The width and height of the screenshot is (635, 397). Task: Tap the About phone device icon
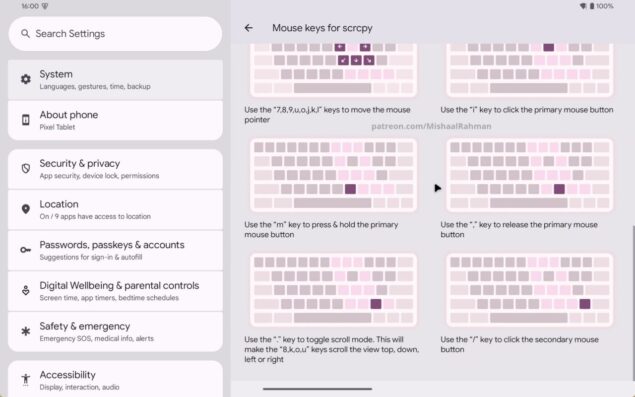[x=26, y=120]
